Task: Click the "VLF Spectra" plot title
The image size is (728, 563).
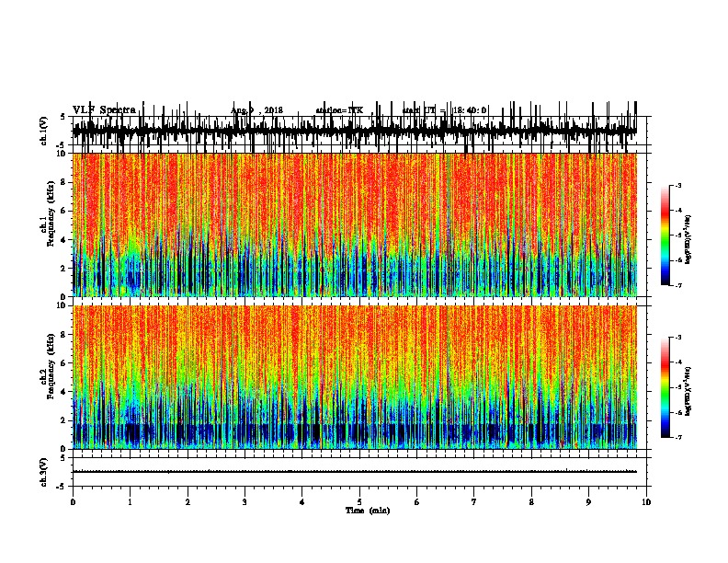Action: point(104,110)
